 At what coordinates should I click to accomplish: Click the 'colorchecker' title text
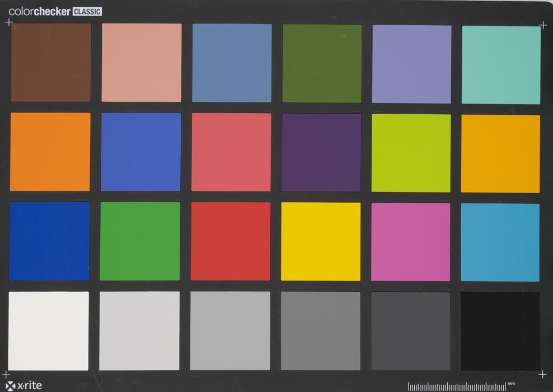coord(40,12)
